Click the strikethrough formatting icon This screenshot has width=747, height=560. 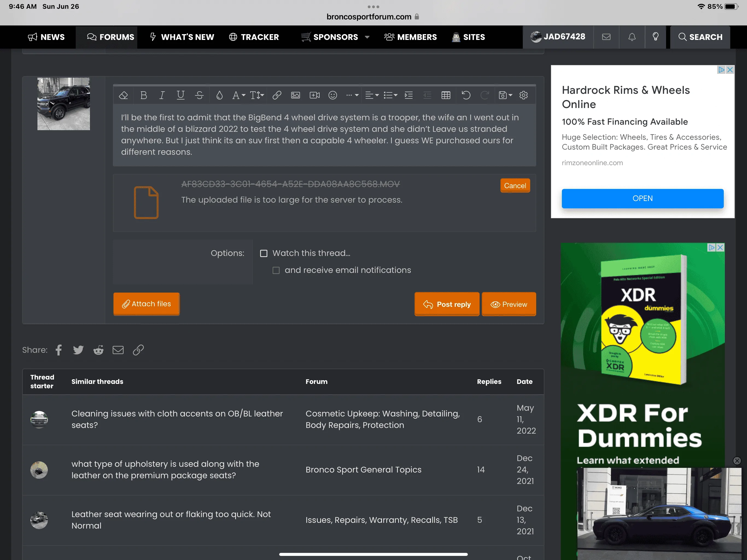point(199,96)
